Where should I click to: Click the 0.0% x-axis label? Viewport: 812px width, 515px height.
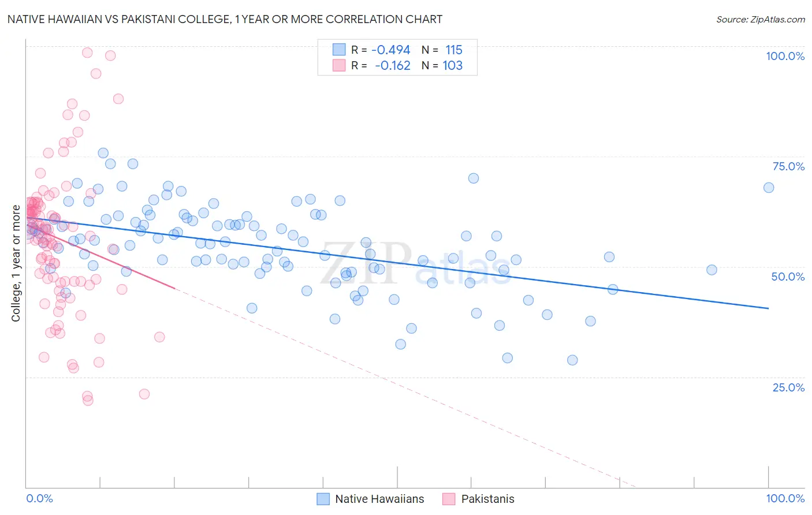(39, 498)
